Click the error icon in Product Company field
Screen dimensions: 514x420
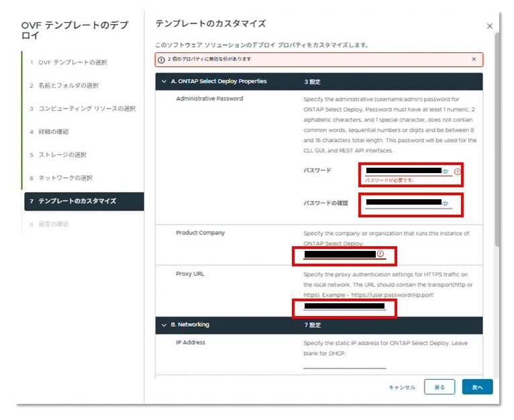click(x=380, y=254)
